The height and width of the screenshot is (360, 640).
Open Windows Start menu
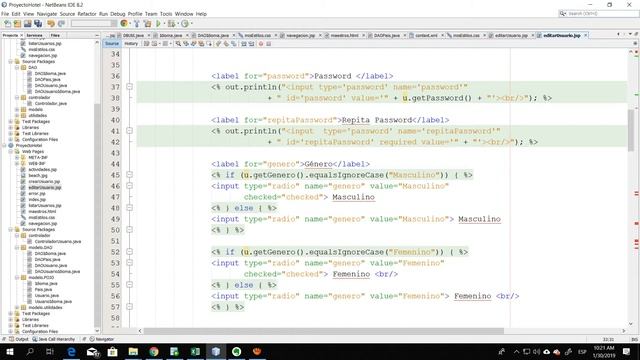(9, 351)
